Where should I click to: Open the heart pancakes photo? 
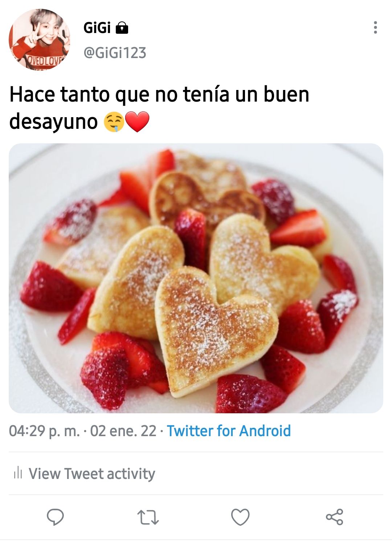[196, 278]
